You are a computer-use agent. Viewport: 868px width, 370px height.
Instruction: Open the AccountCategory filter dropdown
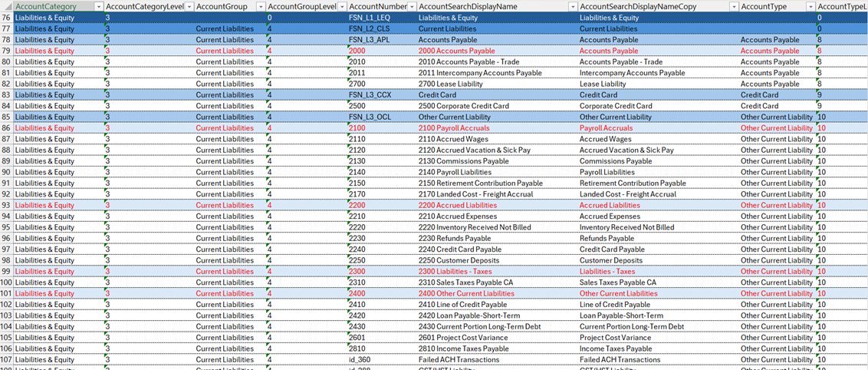(97, 6)
